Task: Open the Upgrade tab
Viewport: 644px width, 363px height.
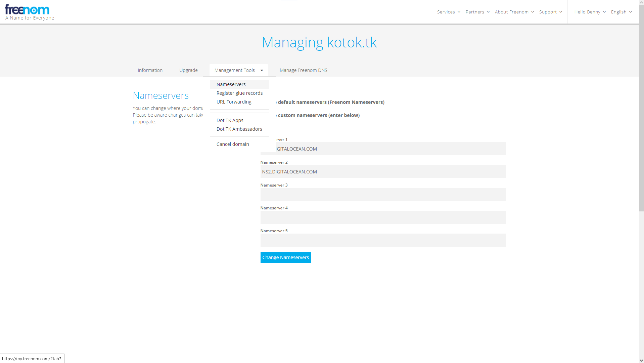Action: click(x=188, y=70)
